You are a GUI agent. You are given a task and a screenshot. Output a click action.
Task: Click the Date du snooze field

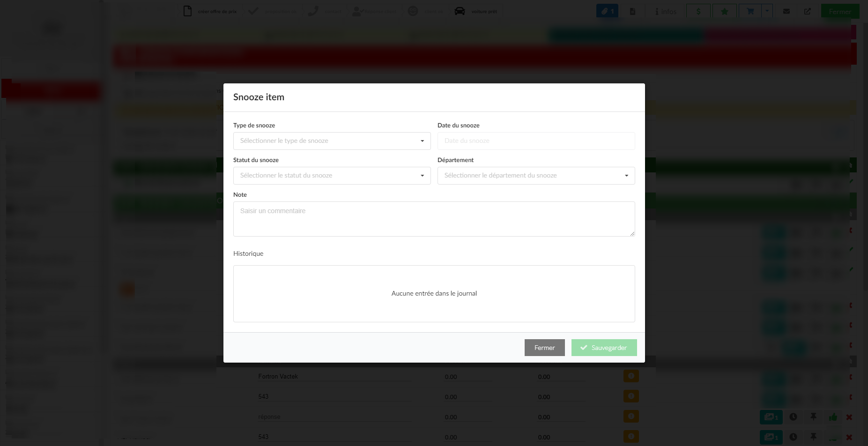click(x=536, y=141)
